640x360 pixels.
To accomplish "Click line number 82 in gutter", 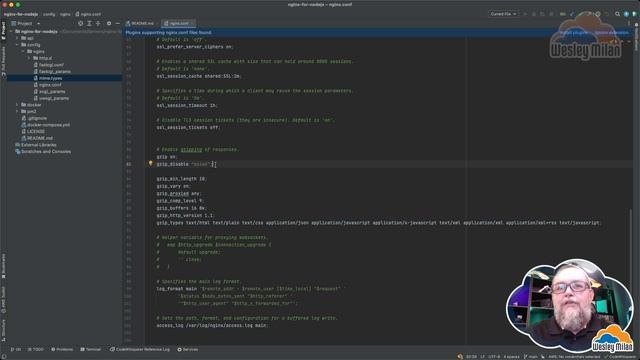I will 129,164.
